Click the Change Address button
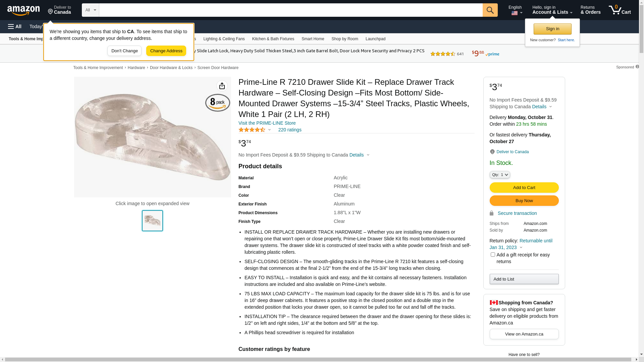Image resolution: width=644 pixels, height=362 pixels. (x=166, y=51)
